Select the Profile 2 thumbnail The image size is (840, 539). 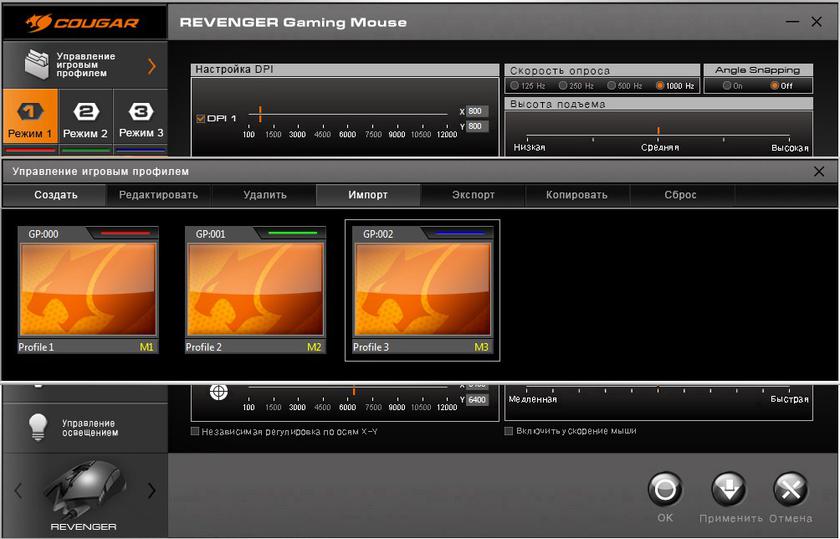tap(256, 291)
